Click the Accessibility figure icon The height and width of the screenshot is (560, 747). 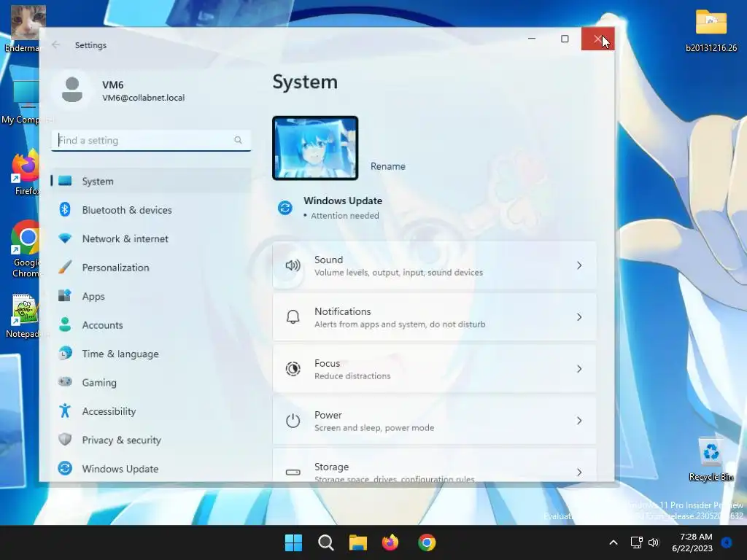click(65, 411)
